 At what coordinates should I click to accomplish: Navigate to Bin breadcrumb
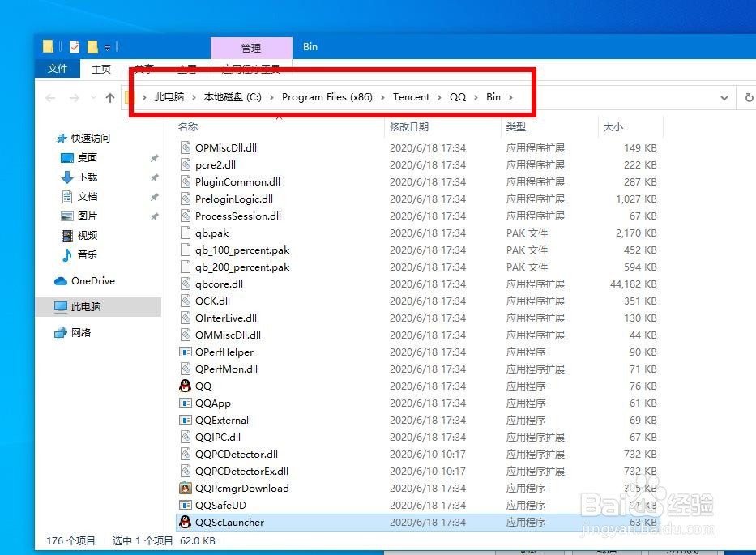[x=493, y=97]
